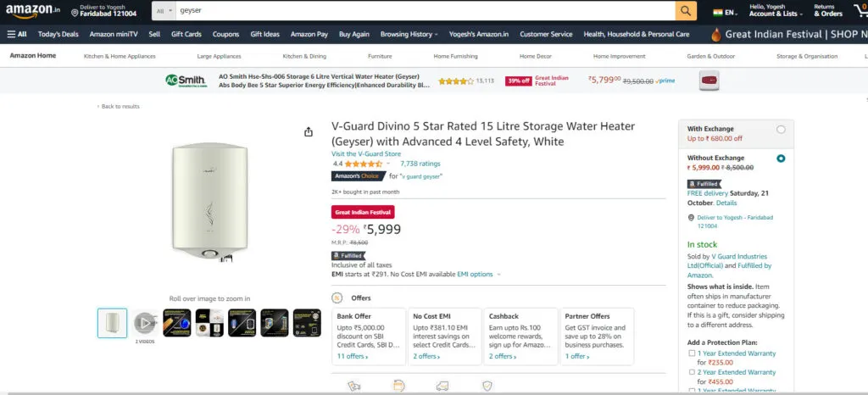The image size is (868, 395).
Task: Open the All search category dropdown
Action: [164, 10]
